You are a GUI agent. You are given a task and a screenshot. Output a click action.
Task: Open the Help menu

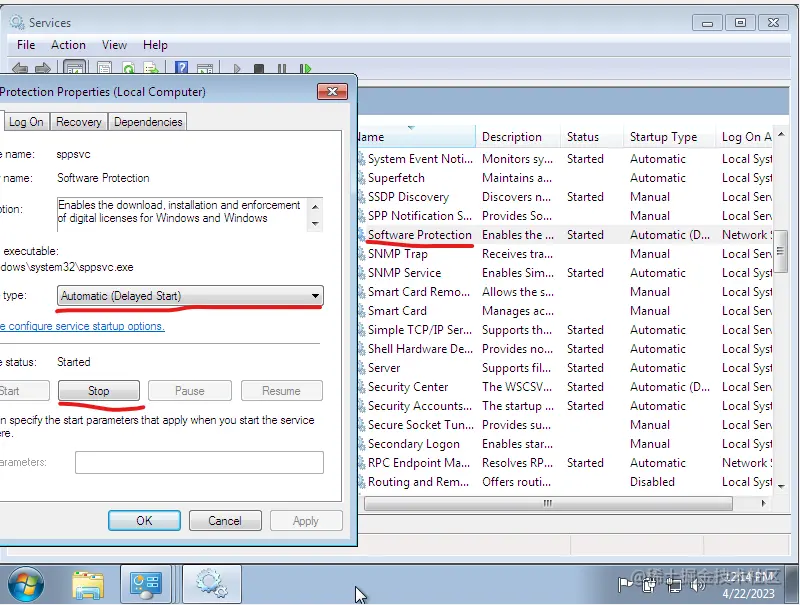point(155,45)
